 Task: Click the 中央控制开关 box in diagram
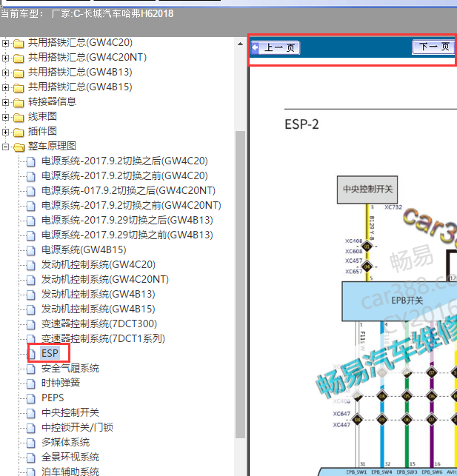tap(367, 190)
